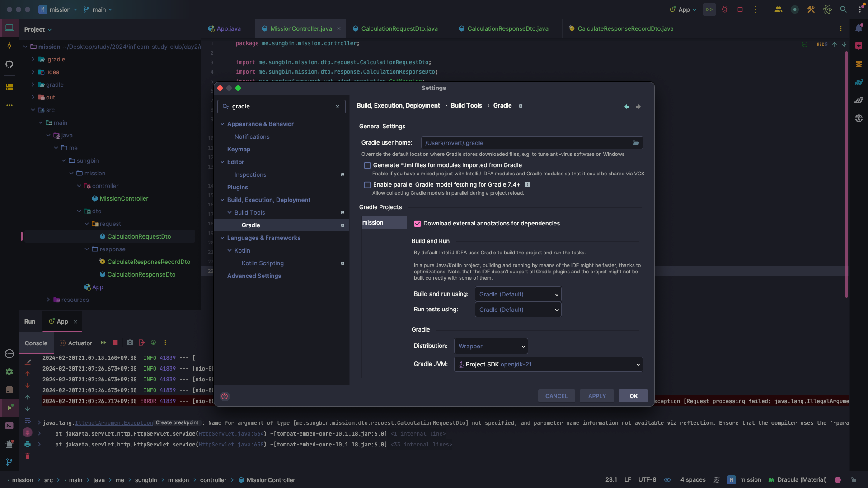Click UTF-8 encoding in status bar
Screen dimensions: 868x488
pyautogui.click(x=647, y=480)
